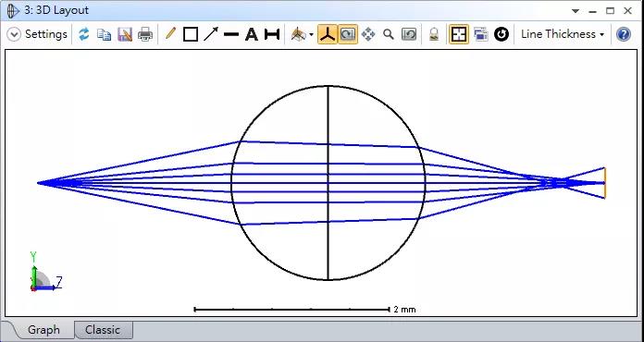This screenshot has height=342, width=644.
Task: Copy the layout using the copy icon
Action: click(x=104, y=34)
